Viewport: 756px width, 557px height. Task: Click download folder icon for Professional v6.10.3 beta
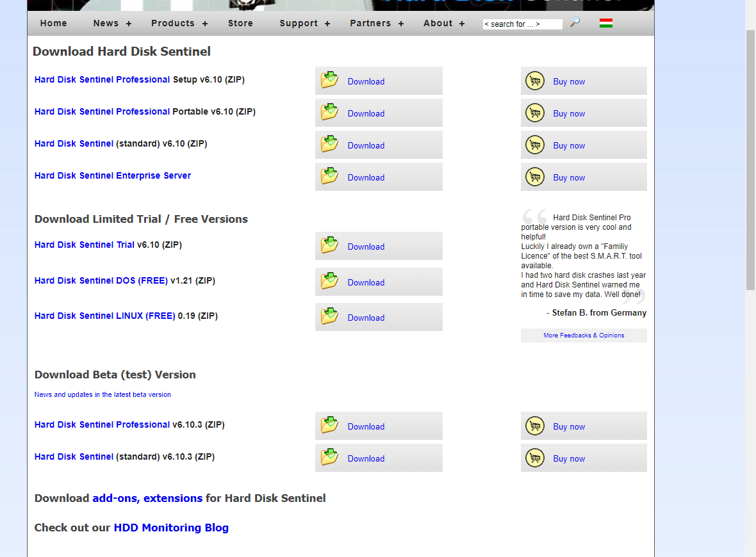click(x=330, y=425)
